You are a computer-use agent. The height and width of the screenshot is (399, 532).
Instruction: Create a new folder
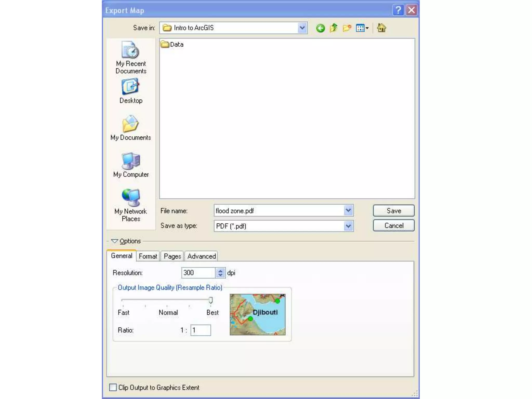pos(347,28)
